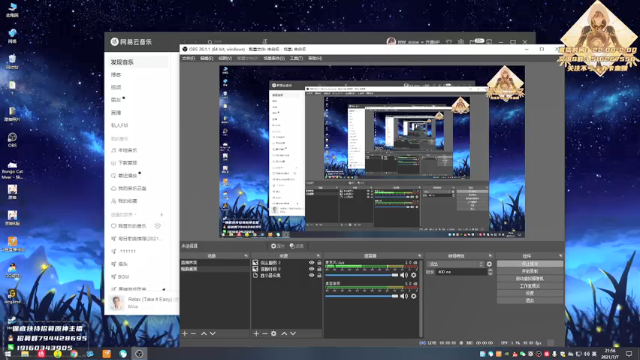Toggle visibility of the first image source

(311, 262)
